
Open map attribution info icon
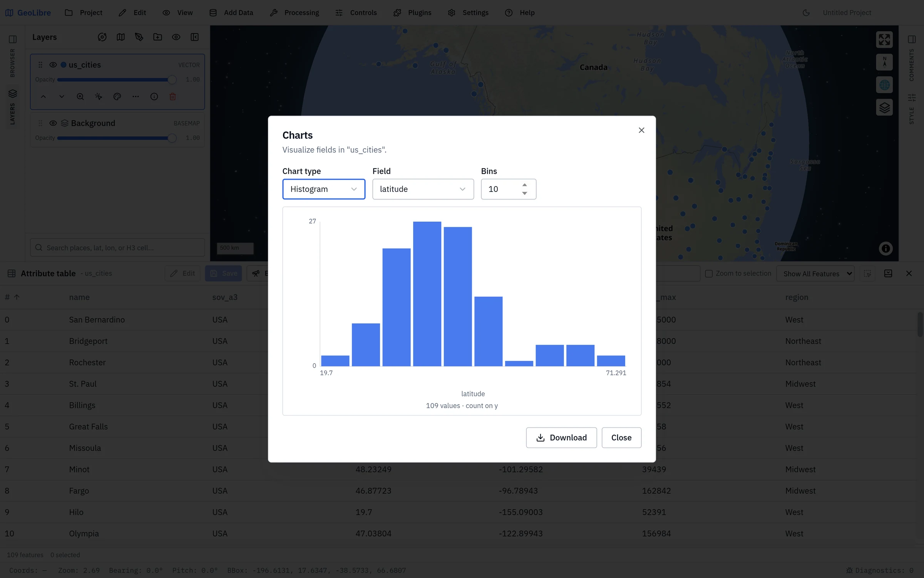tap(885, 249)
